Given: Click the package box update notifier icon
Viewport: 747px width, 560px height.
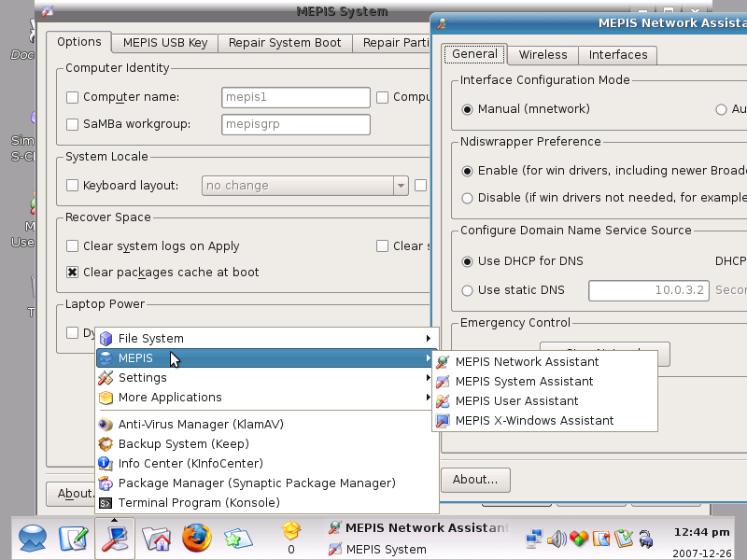Looking at the screenshot, I should [291, 530].
